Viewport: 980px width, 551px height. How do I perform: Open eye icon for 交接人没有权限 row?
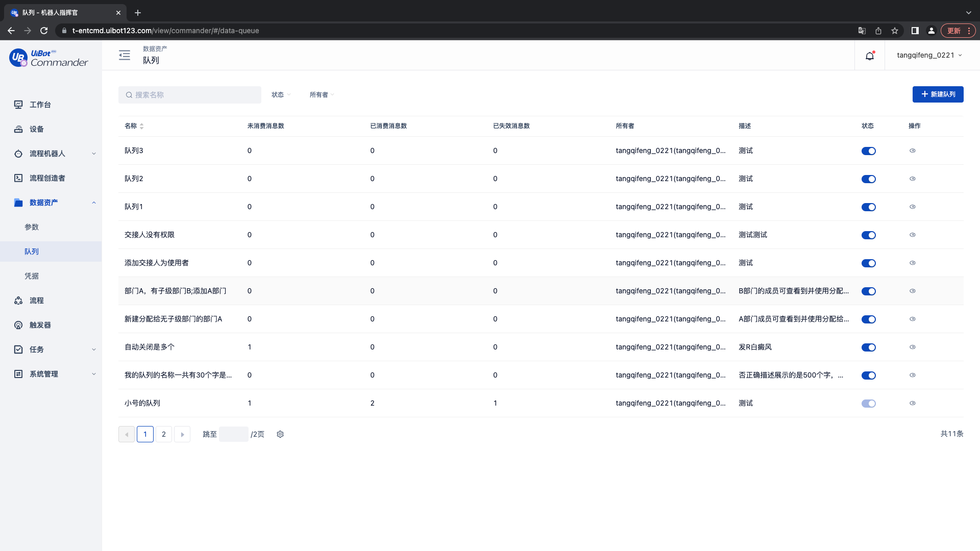pyautogui.click(x=913, y=235)
